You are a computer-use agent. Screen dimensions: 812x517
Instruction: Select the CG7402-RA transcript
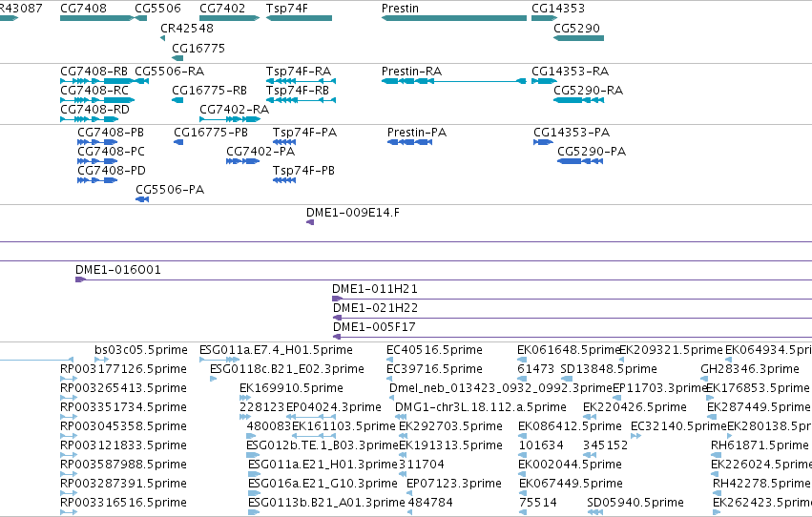pos(229,119)
